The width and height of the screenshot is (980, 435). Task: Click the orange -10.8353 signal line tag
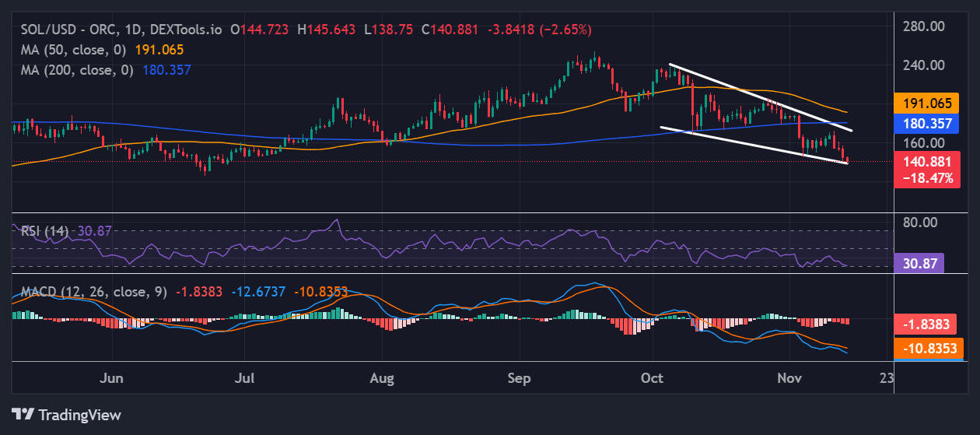(928, 349)
